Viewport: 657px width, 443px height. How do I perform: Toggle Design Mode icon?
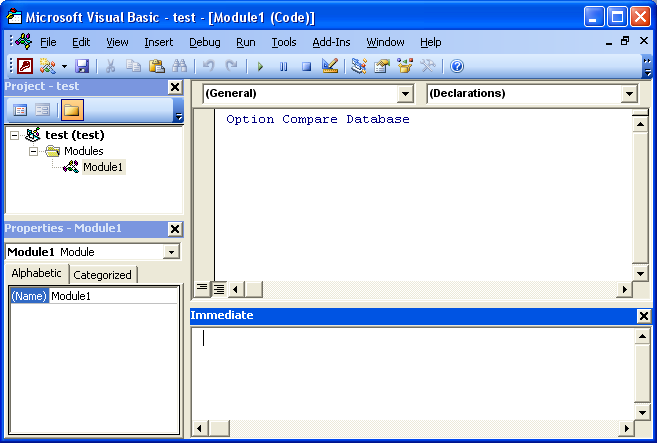pyautogui.click(x=330, y=66)
